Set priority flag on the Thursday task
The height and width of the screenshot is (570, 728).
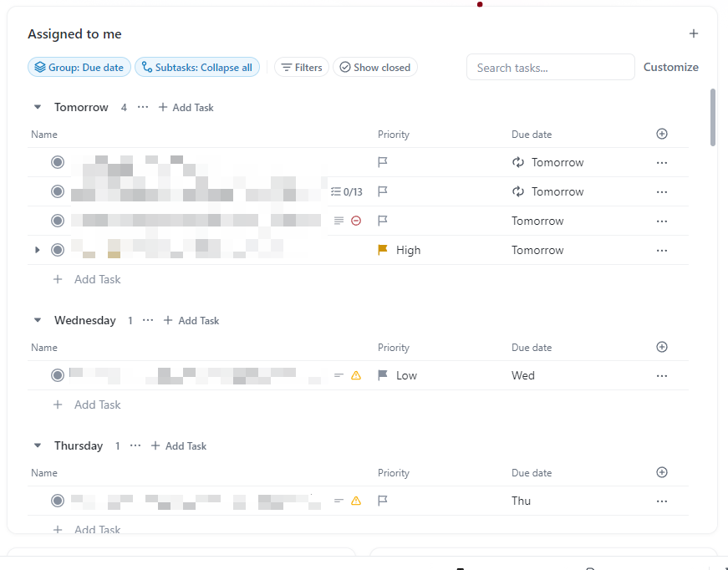383,501
